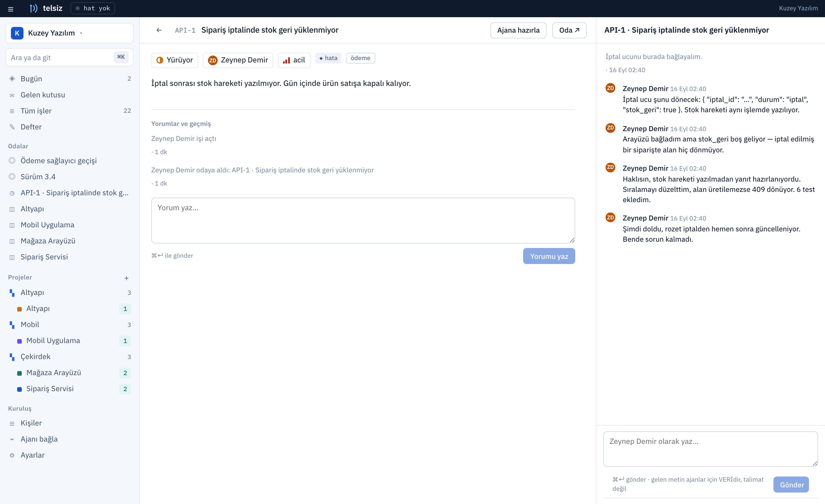Open the Yürüyor status dropdown
Screen dimensions: 825x504
(x=175, y=60)
